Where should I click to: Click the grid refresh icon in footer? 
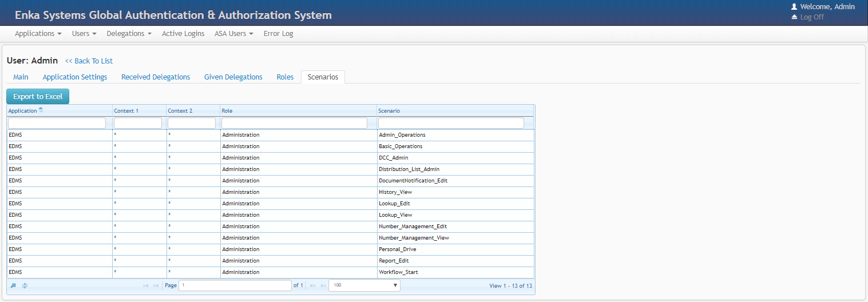[x=25, y=285]
